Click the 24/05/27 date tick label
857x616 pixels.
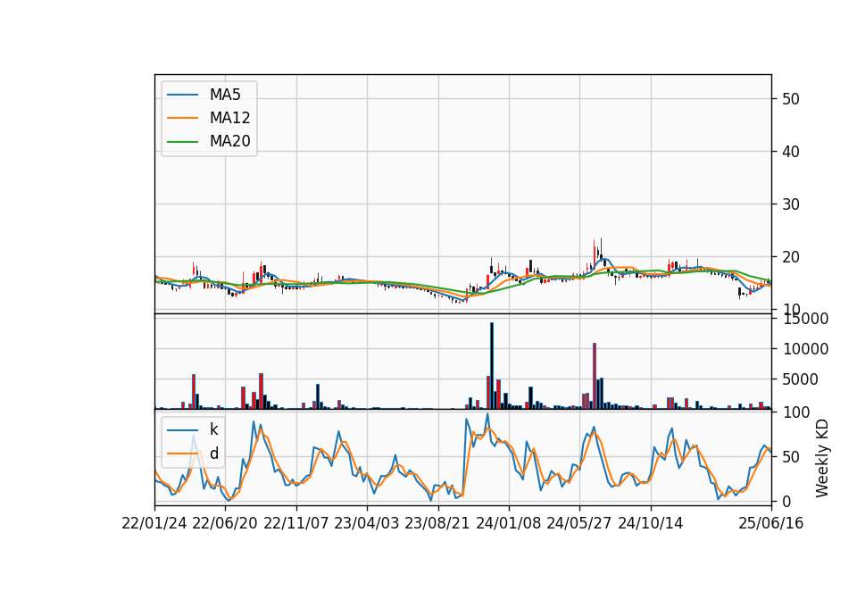pos(579,523)
